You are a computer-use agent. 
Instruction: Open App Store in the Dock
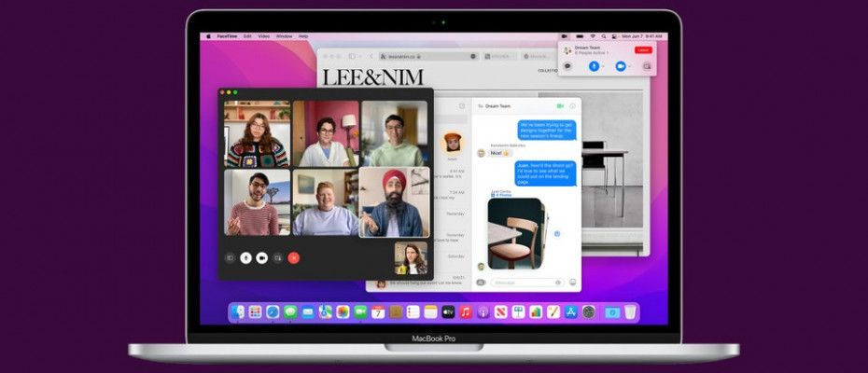tap(571, 311)
